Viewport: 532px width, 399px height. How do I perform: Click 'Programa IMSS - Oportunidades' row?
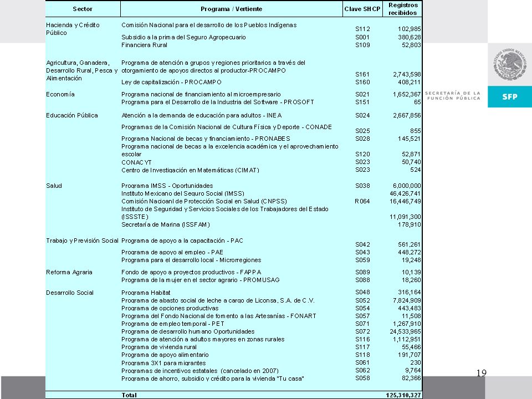coord(167,186)
